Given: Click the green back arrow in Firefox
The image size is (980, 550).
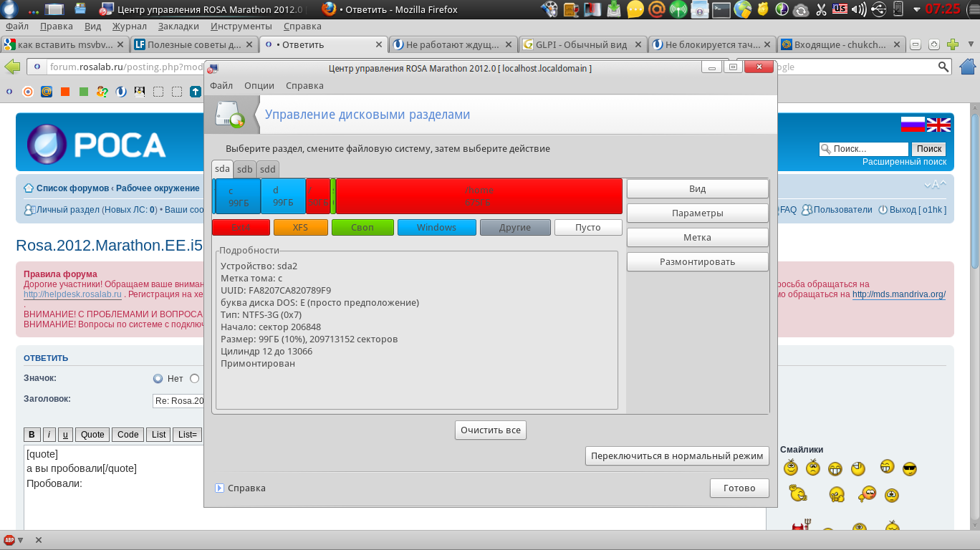Looking at the screenshot, I should [12, 67].
